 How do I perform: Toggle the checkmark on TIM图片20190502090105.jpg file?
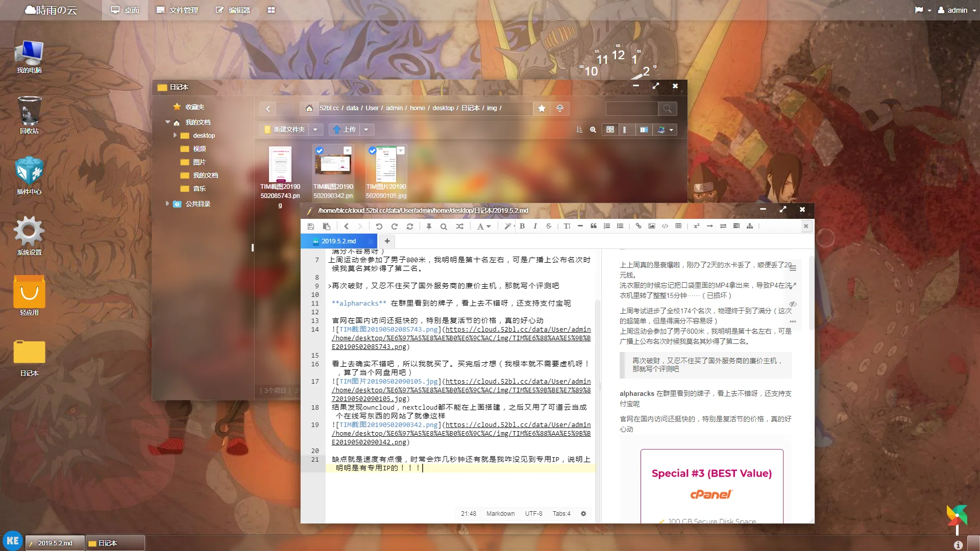tap(373, 151)
